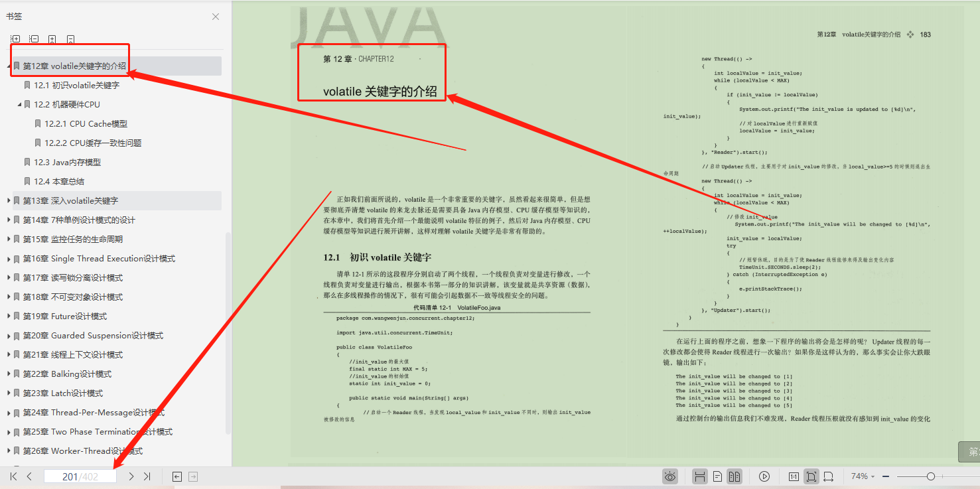This screenshot has width=980, height=489.
Task: Expand the 第15章 bookmark
Action: pyautogui.click(x=9, y=239)
